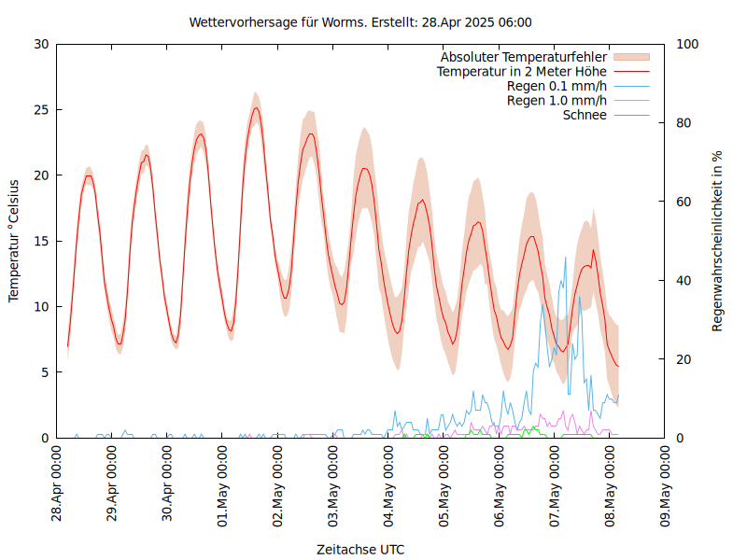Select the '07.May 00:00' time tick label
The width and height of the screenshot is (747, 560).
[x=555, y=483]
